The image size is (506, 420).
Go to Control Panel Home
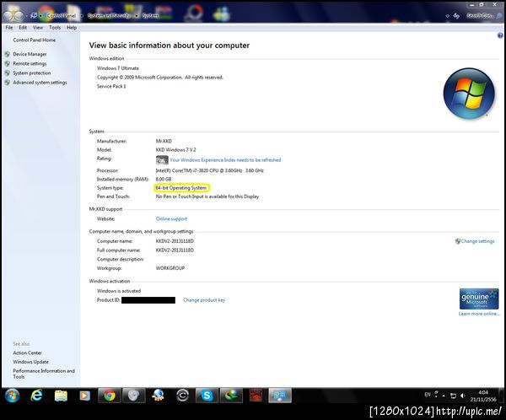pos(35,40)
